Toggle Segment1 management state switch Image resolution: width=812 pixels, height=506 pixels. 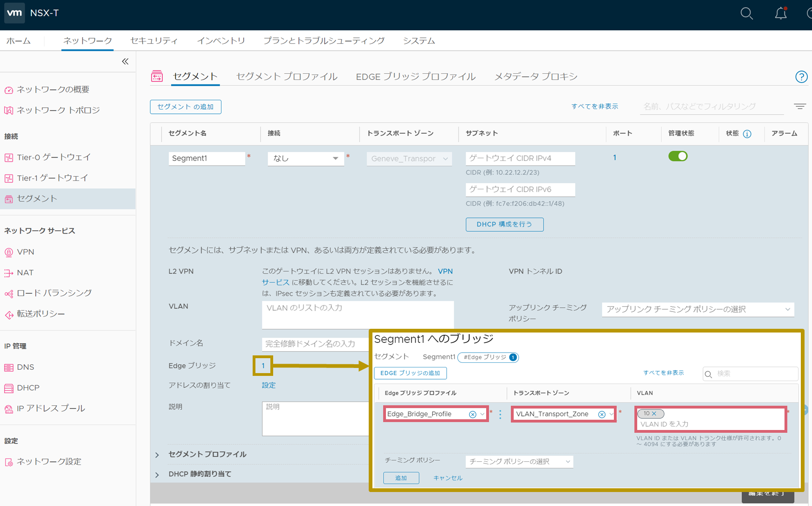(x=678, y=156)
